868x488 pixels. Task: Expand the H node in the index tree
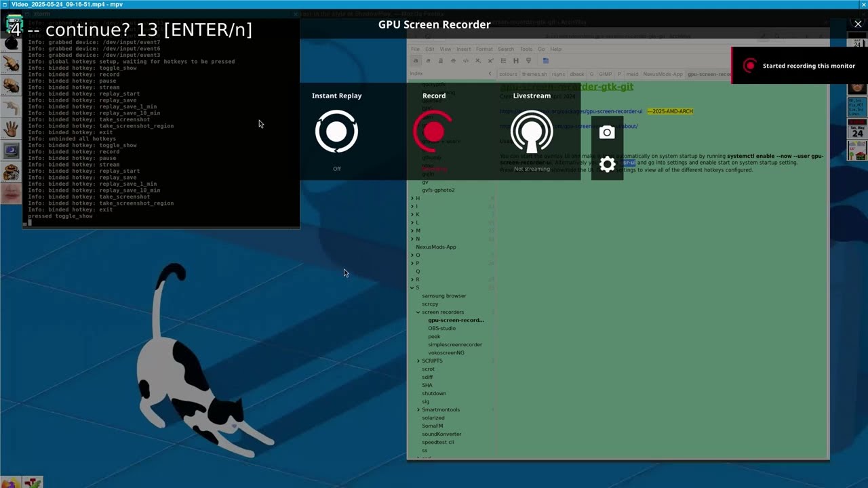412,198
